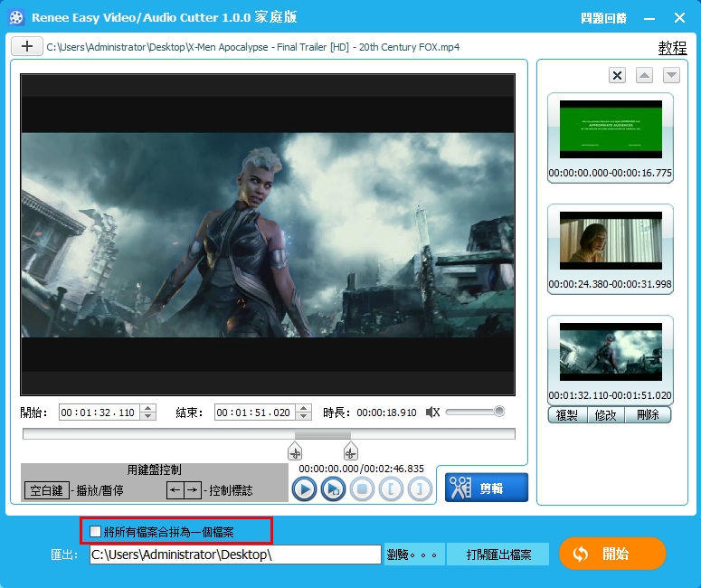Click the export path field
This screenshot has height=588, width=701.
click(x=235, y=555)
